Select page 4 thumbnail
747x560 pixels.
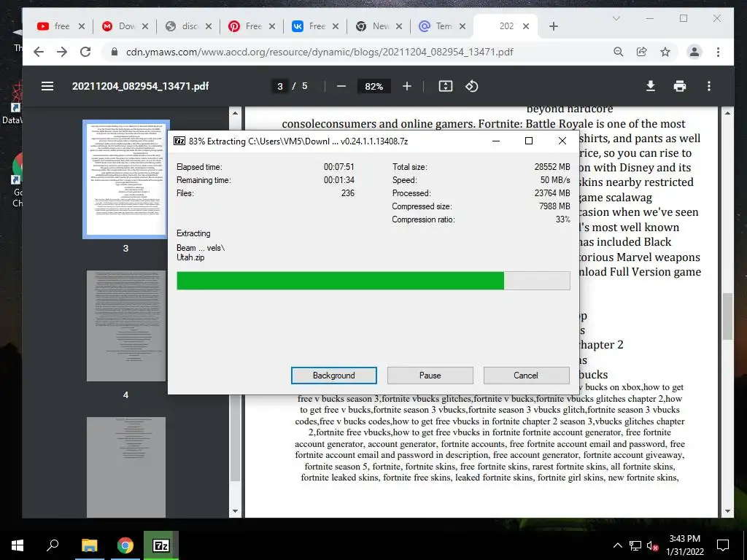tap(125, 326)
